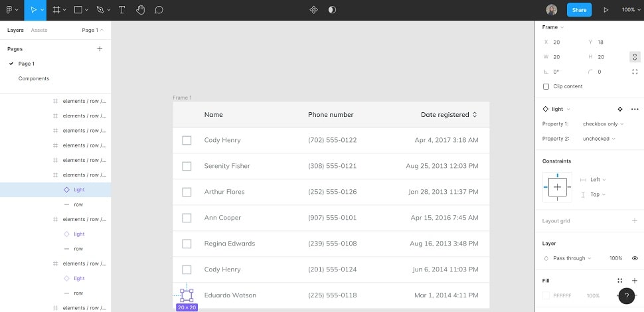Viewport: 644px width, 312px height.
Task: Select the Rectangle shape tool
Action: [x=78, y=10]
